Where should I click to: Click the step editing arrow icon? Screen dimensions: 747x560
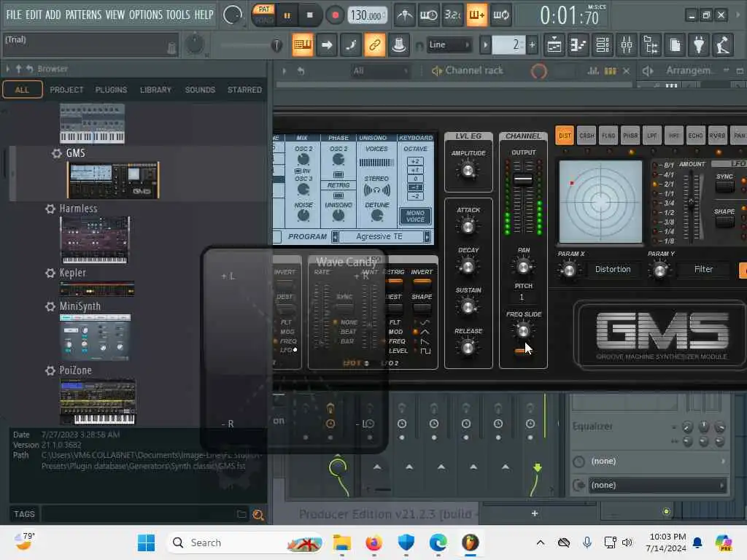pyautogui.click(x=327, y=45)
